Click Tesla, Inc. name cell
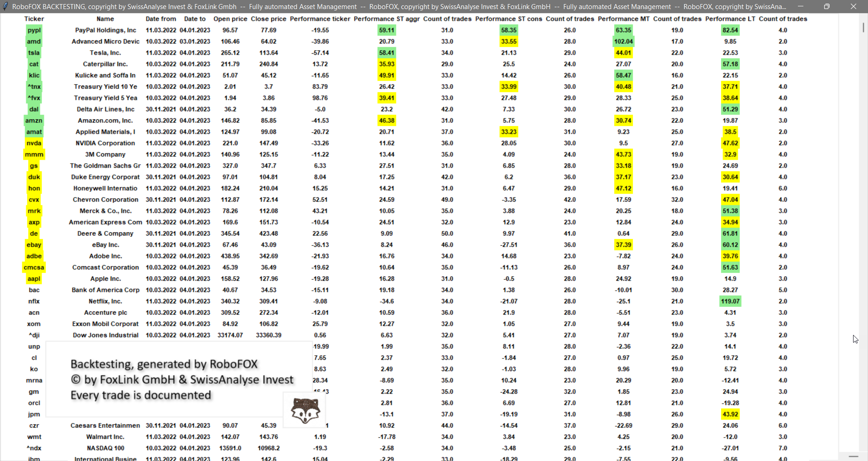 pos(105,53)
